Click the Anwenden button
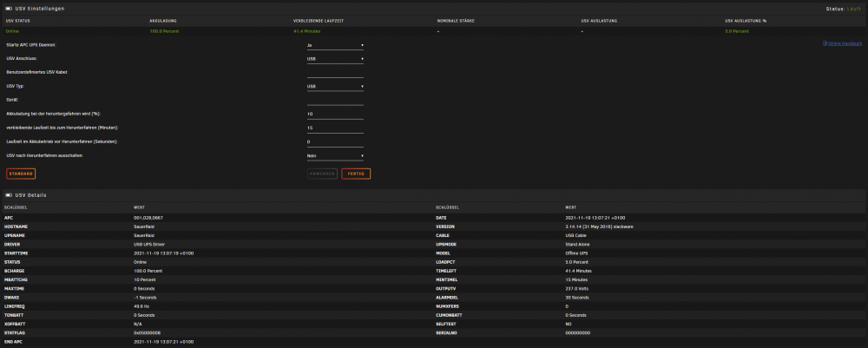The width and height of the screenshot is (868, 348). click(322, 174)
